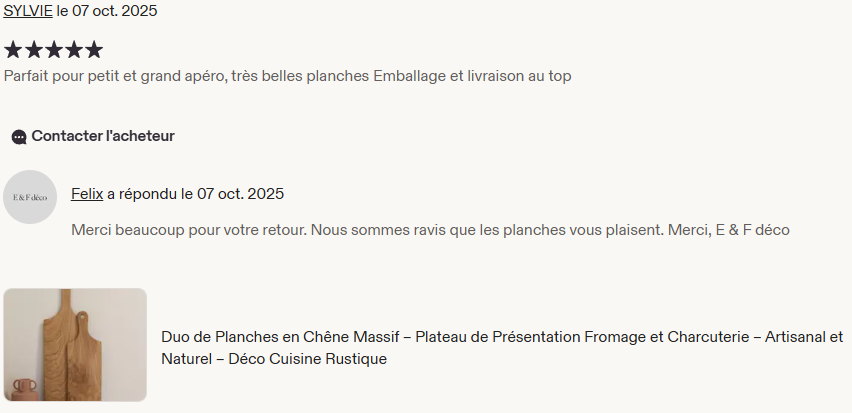Open the oak boards product thumbnail

click(75, 344)
